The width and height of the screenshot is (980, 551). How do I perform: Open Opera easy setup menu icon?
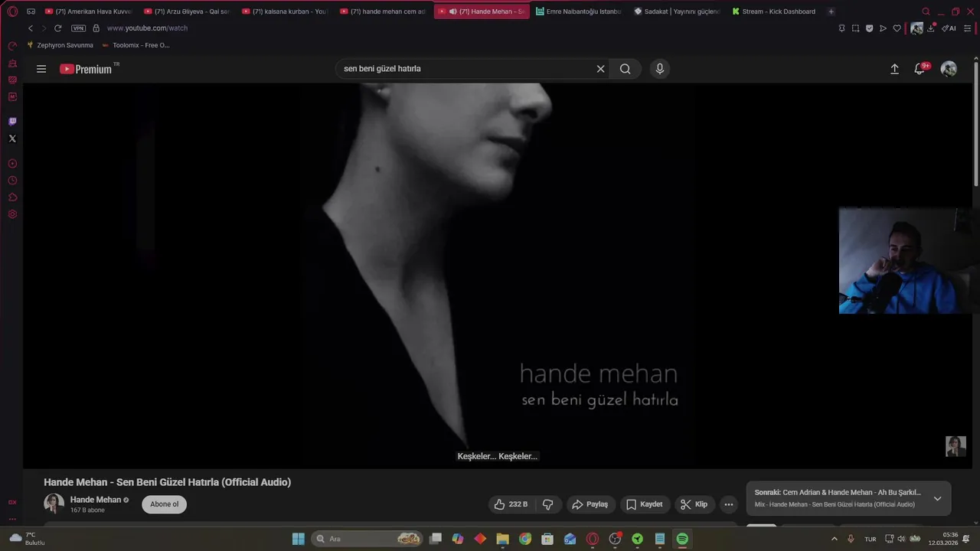click(968, 28)
